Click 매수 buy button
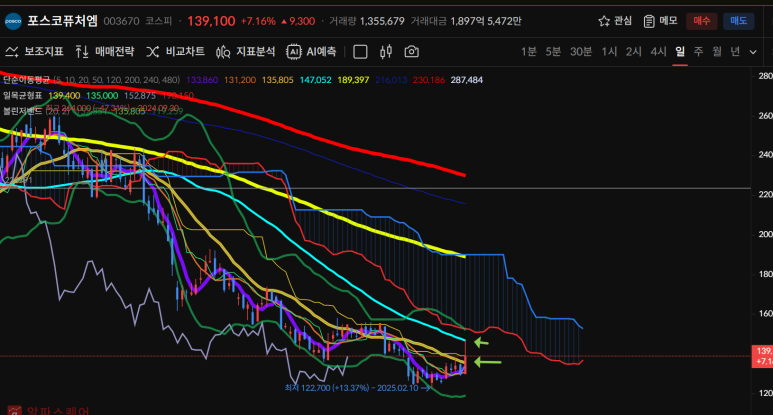 pos(702,21)
